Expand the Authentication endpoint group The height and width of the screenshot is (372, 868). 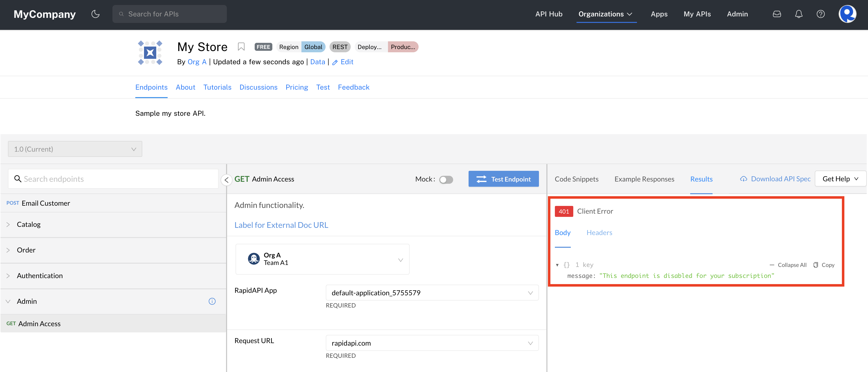tap(113, 276)
